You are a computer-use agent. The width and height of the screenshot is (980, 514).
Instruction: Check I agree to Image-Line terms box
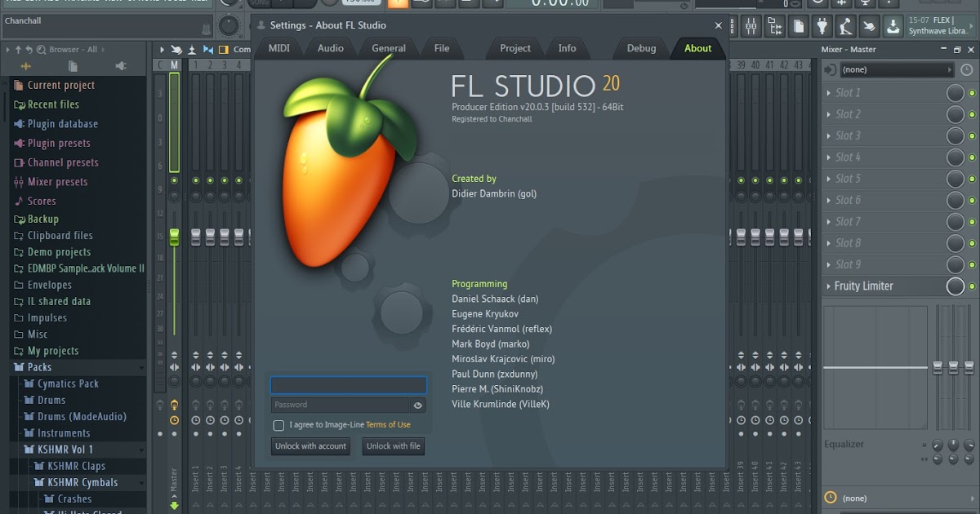click(278, 425)
